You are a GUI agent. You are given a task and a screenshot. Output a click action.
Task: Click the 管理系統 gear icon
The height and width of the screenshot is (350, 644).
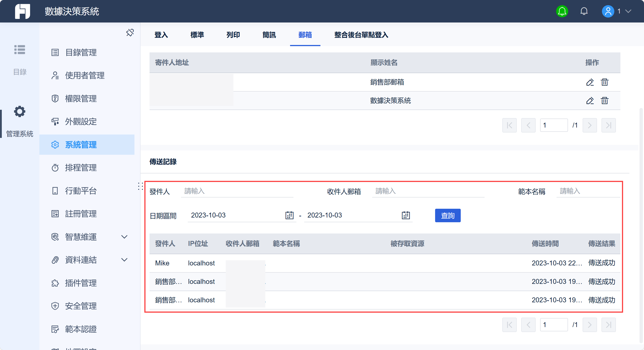tap(20, 112)
